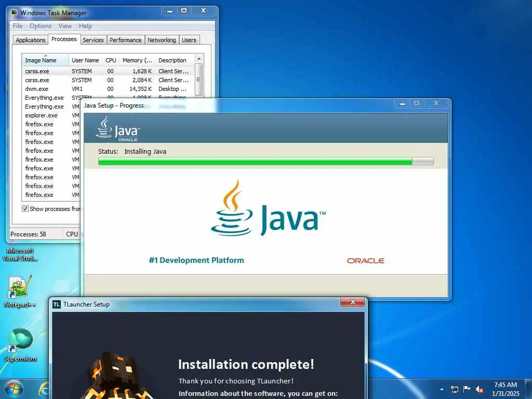Open the clock showing 7:45 AM
The height and width of the screenshot is (399, 532).
click(506, 389)
